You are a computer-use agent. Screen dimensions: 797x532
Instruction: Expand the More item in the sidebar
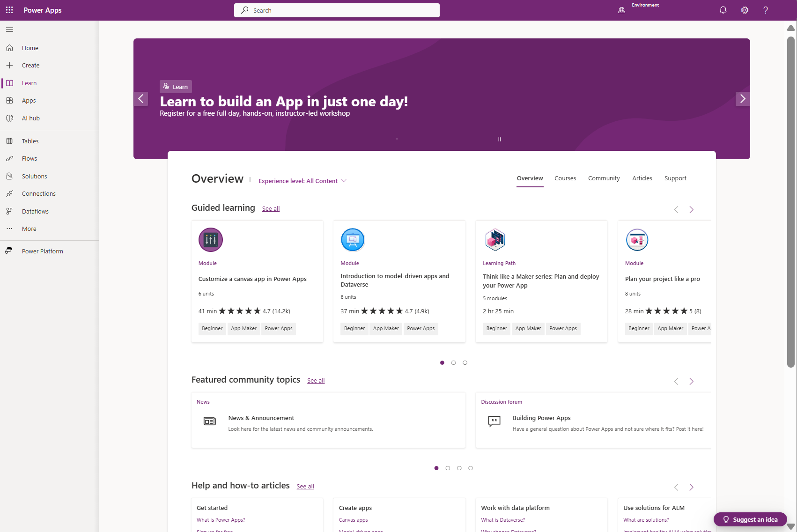[29, 229]
